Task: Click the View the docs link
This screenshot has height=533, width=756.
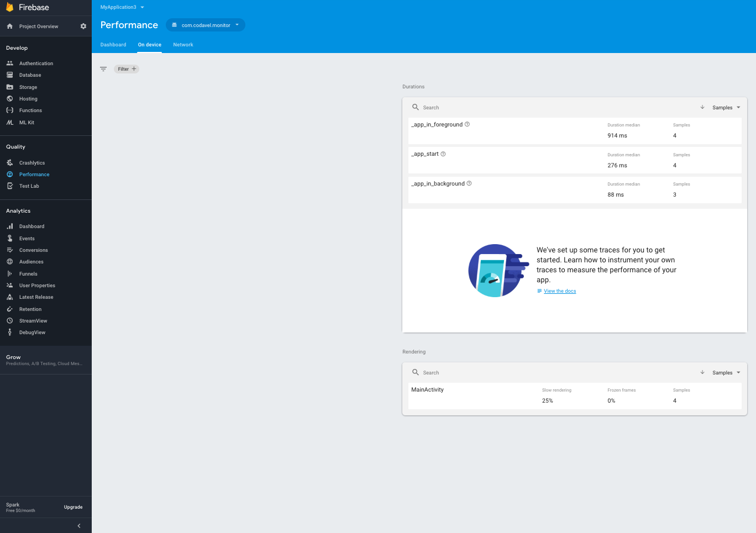Action: coord(559,291)
